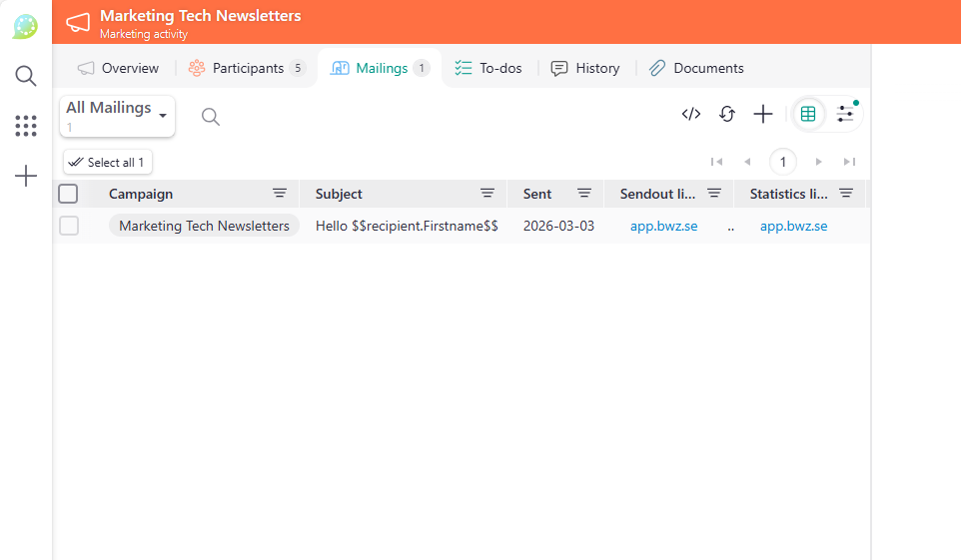Screen dimensions: 961x560
Task: Check the header select-all checkbox
Action: pyautogui.click(x=68, y=194)
